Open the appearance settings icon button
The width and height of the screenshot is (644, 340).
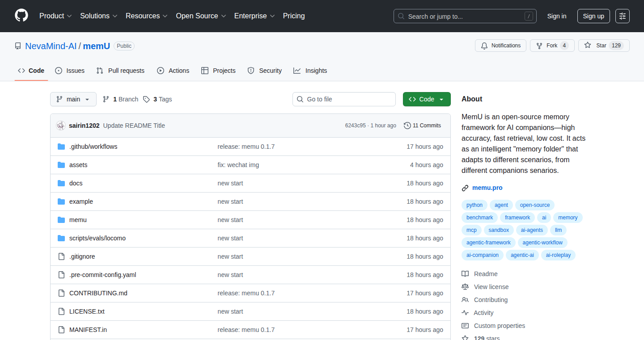coord(623,16)
